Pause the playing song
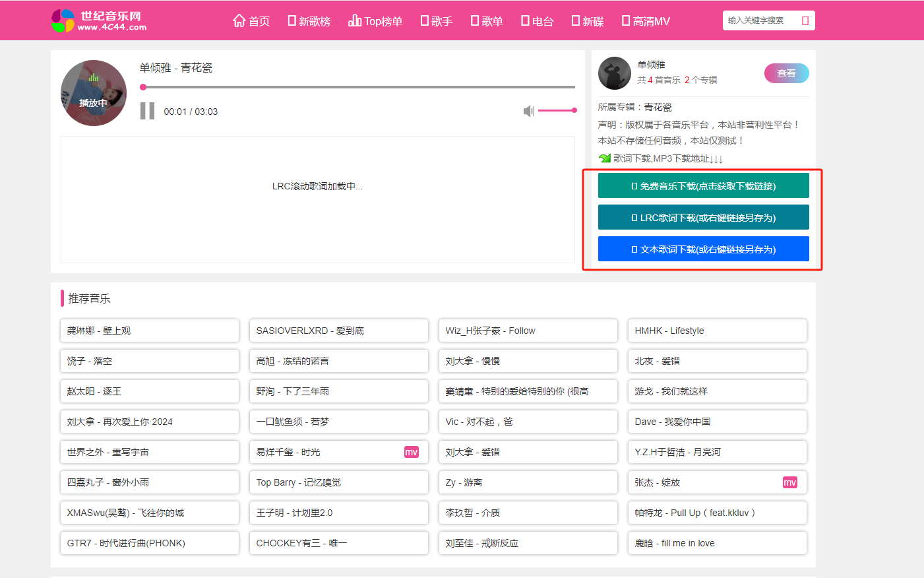924x578 pixels. (x=147, y=111)
